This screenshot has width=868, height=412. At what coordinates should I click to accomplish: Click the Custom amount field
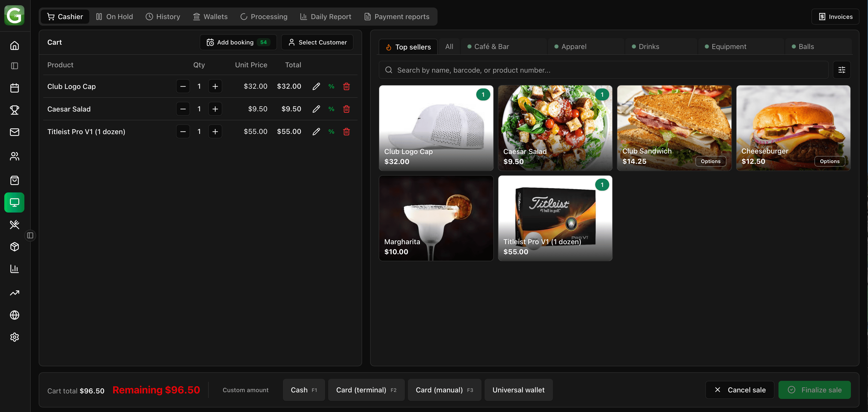tap(245, 390)
